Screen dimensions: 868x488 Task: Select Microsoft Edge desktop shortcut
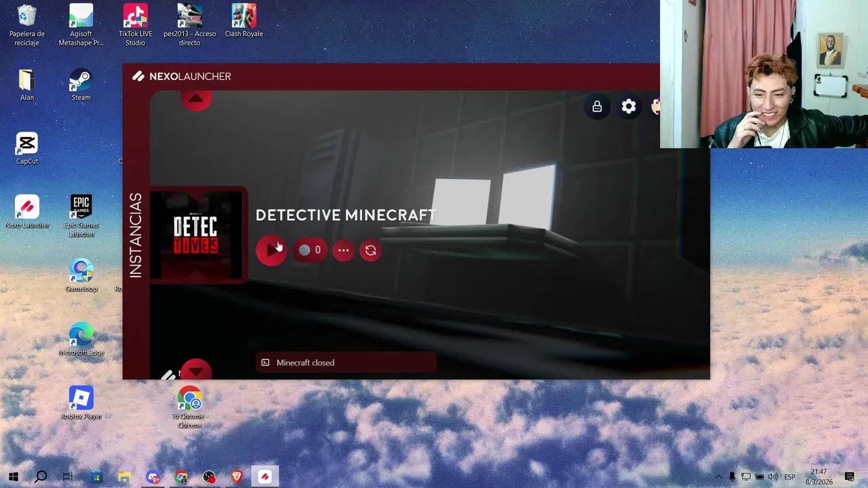click(x=81, y=340)
